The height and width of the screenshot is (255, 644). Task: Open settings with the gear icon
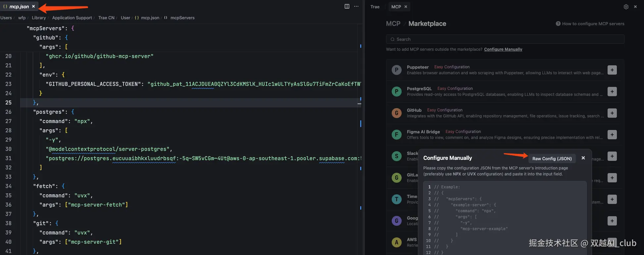(x=626, y=7)
